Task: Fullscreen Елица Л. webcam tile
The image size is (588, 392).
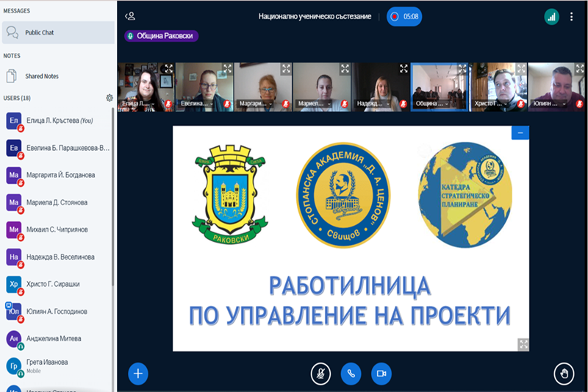Action: point(169,68)
